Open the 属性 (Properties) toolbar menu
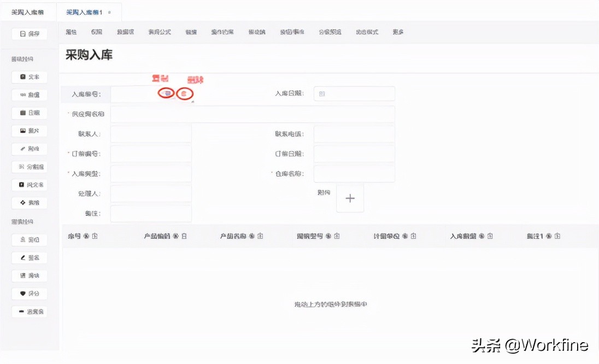 coord(71,32)
